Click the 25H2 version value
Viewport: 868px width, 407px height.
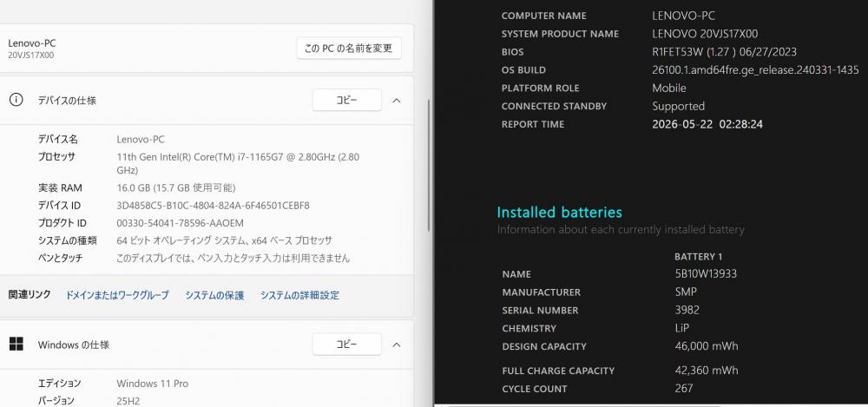pyautogui.click(x=128, y=401)
